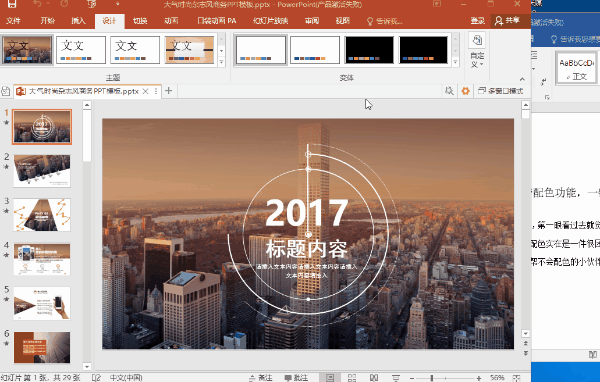
Task: Click the Previous Slide double-arrow button
Action: pos(526,343)
